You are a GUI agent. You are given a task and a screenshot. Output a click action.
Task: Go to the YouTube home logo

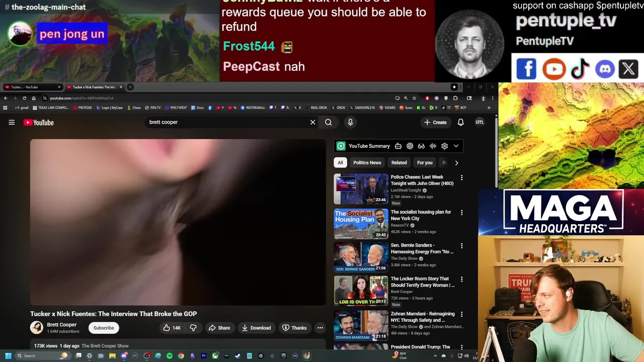[38, 123]
